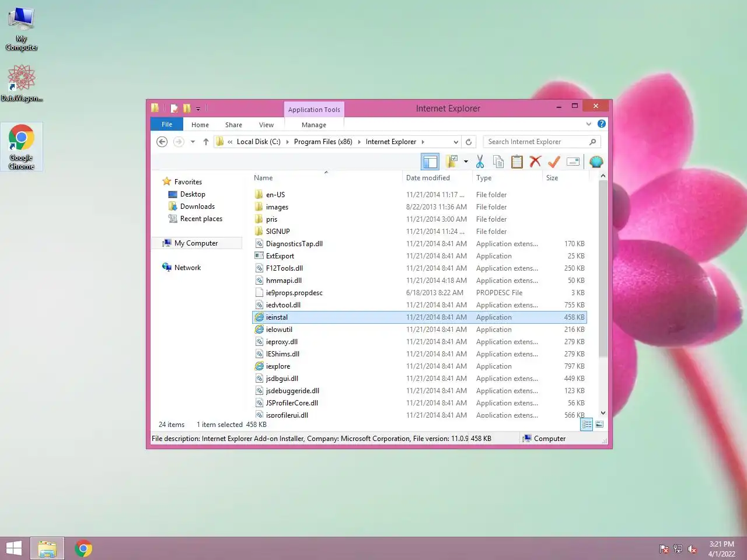
Task: Switch to the View ribbon tab
Action: 266,125
